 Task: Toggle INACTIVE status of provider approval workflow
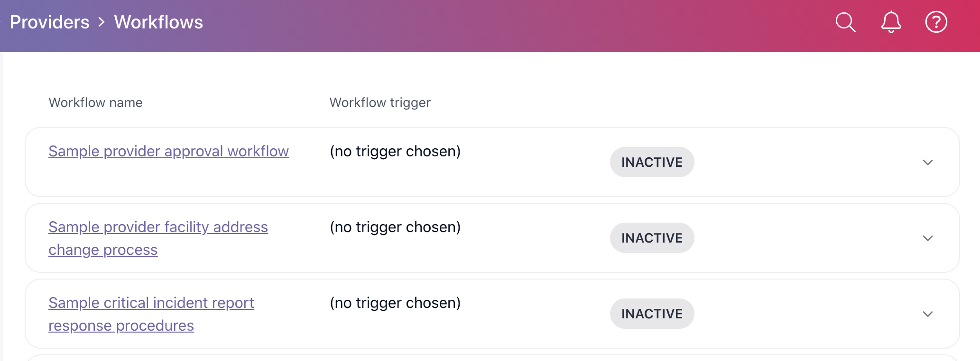[652, 162]
